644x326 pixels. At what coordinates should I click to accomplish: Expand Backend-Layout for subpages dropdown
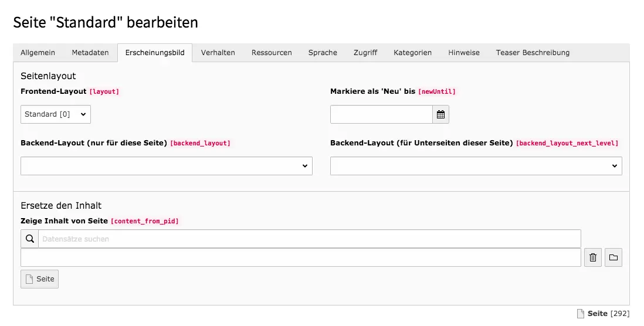tap(476, 166)
